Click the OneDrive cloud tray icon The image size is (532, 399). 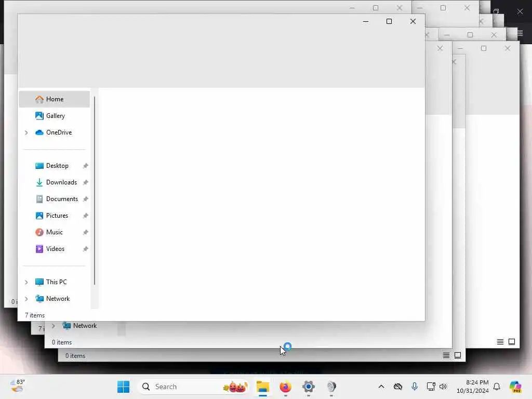(398, 387)
